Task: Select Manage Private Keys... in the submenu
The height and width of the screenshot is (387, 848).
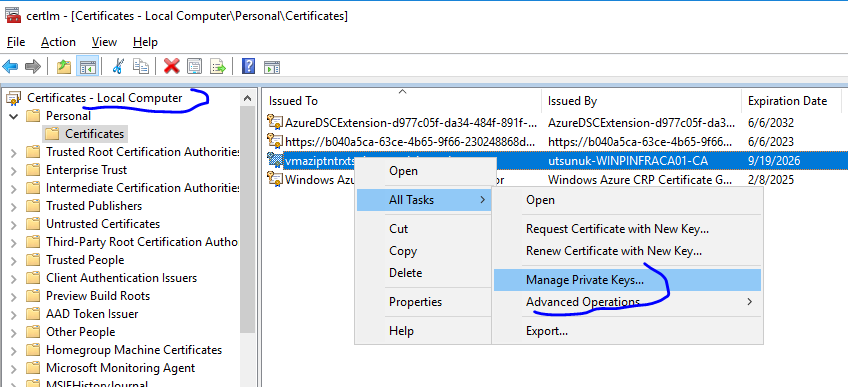Action: click(627, 280)
